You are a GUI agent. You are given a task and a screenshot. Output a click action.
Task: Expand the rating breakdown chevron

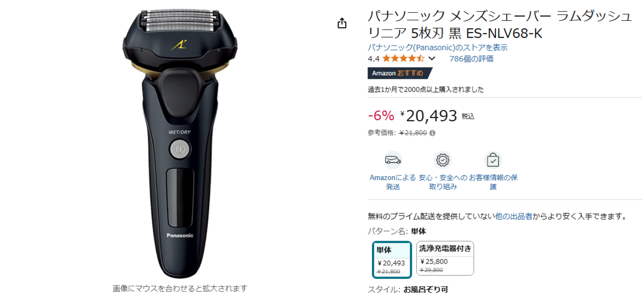coord(432,59)
